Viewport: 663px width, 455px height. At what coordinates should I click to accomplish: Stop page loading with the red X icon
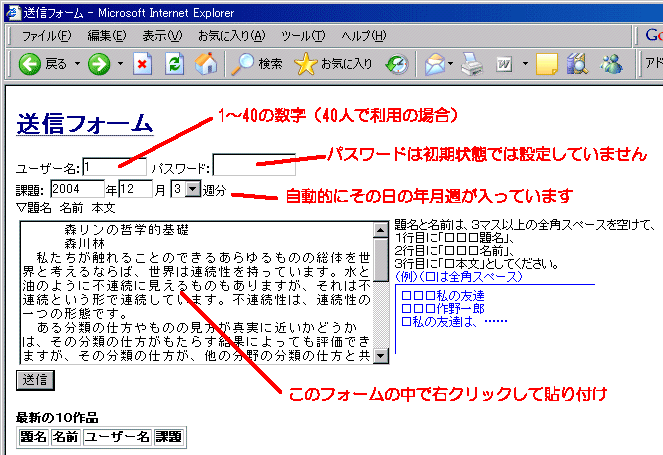tap(143, 64)
